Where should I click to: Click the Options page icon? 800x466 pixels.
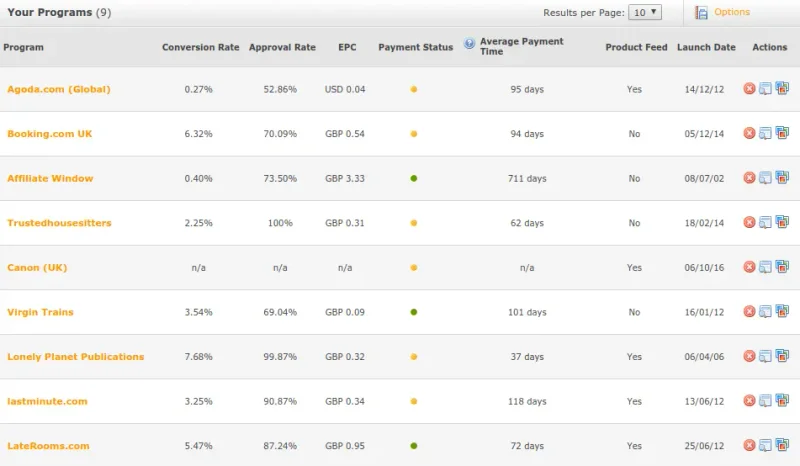[x=702, y=13]
